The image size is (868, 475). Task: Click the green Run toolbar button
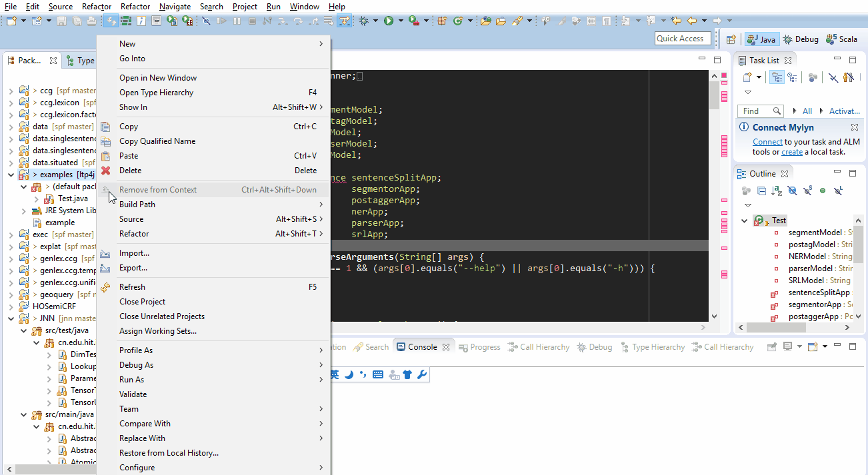(x=388, y=21)
